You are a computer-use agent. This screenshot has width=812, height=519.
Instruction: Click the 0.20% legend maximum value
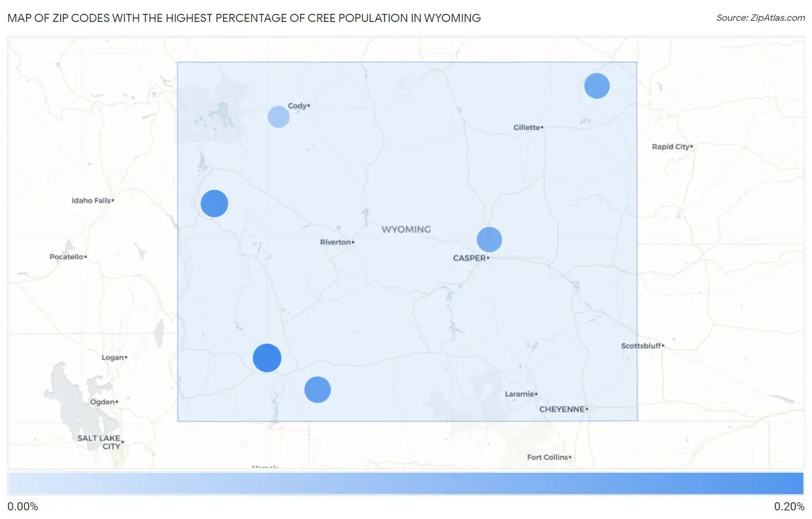pos(789,507)
